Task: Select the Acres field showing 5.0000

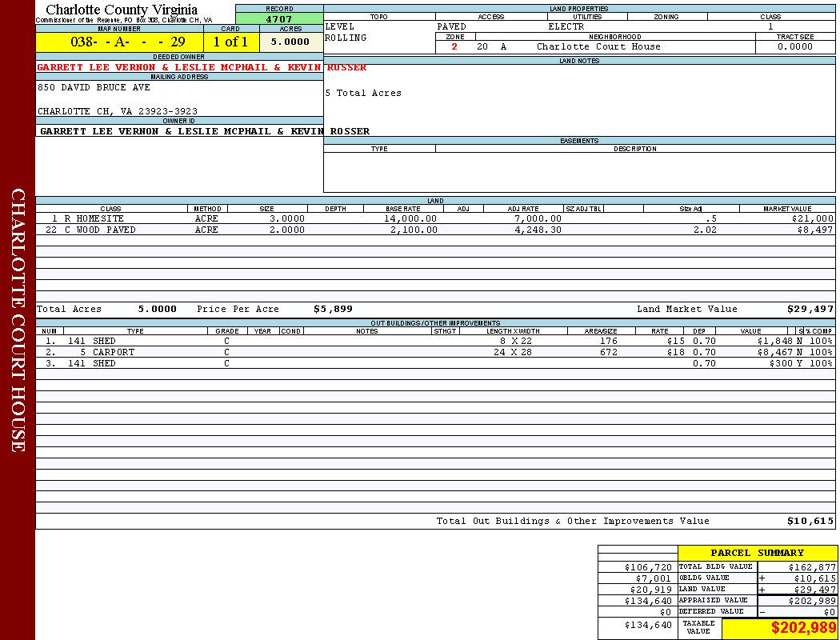Action: (x=290, y=42)
